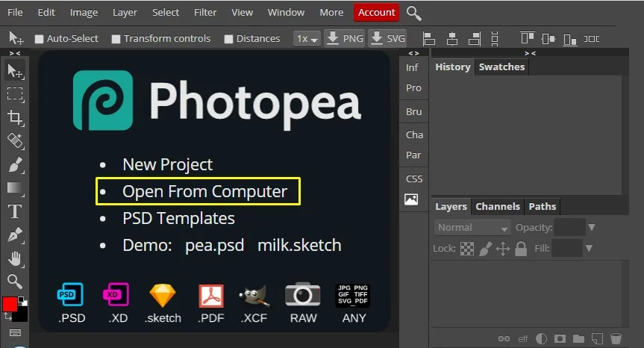This screenshot has height=348, width=644.
Task: Open the Normal blend mode dropdown
Action: (x=472, y=227)
